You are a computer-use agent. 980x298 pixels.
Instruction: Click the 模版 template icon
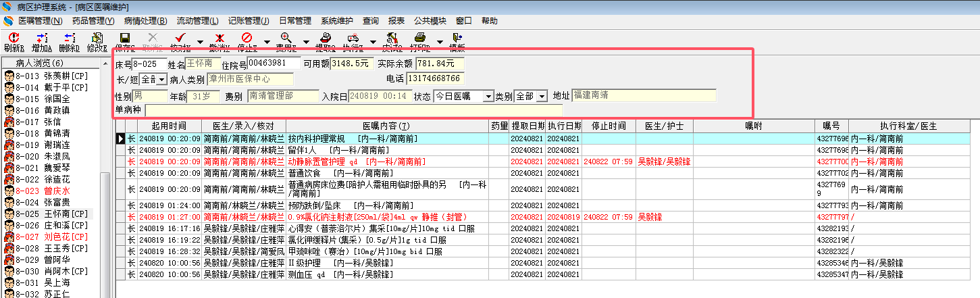tap(458, 38)
